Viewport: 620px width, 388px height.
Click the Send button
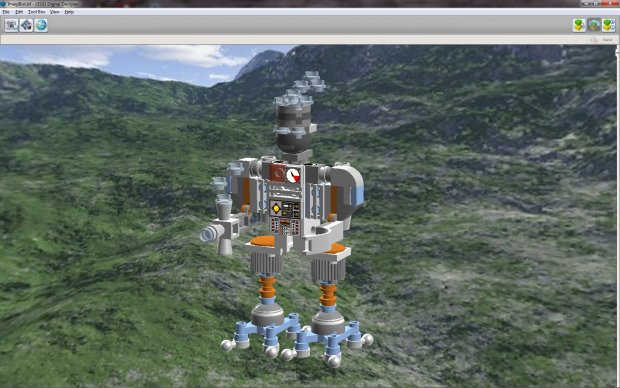[x=601, y=40]
